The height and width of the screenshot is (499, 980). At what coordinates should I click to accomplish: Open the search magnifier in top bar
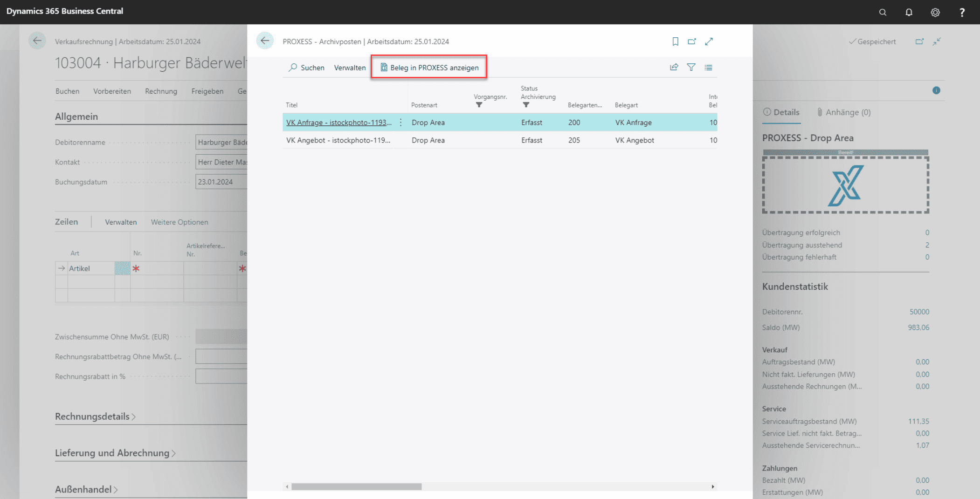(883, 12)
